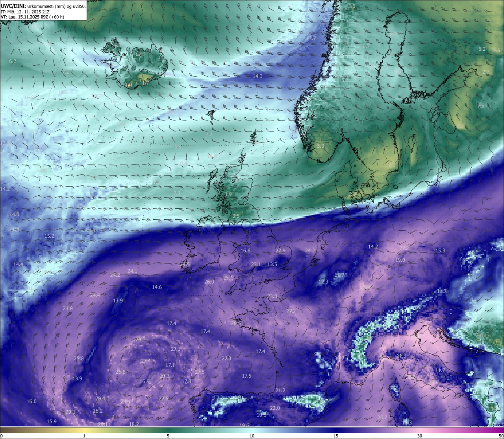Screen dimensions: 504x439
Task: Click the 10 tick on the colour scale
Action: [252, 436]
